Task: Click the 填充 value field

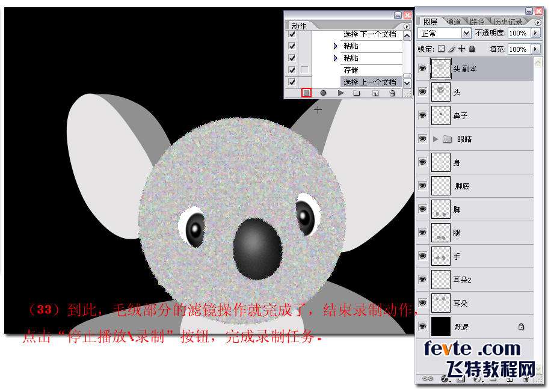Action: tap(519, 49)
